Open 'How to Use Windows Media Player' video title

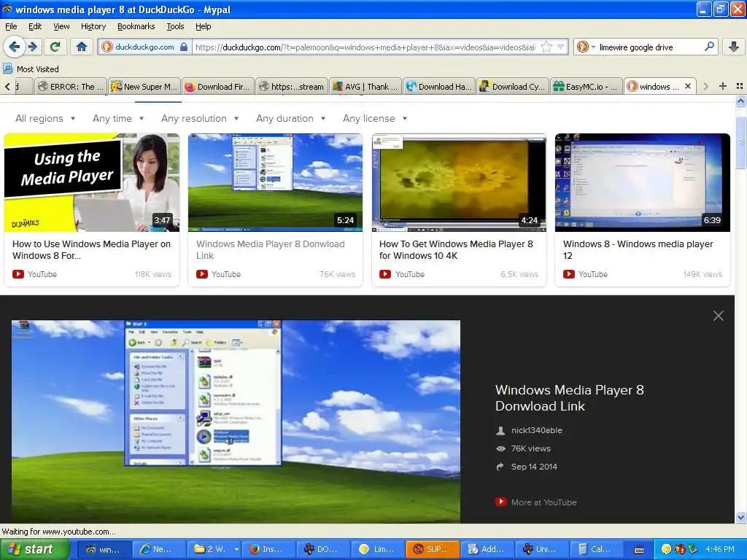91,249
